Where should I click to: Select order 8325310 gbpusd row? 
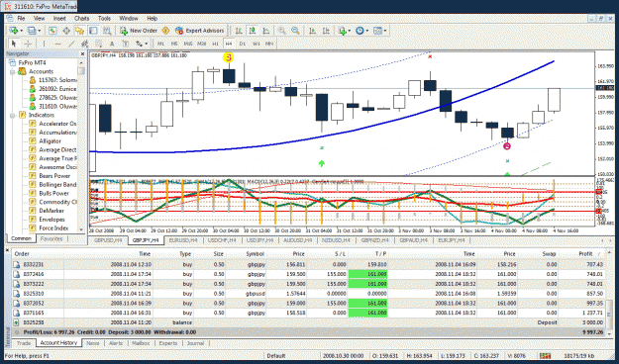tap(309, 294)
